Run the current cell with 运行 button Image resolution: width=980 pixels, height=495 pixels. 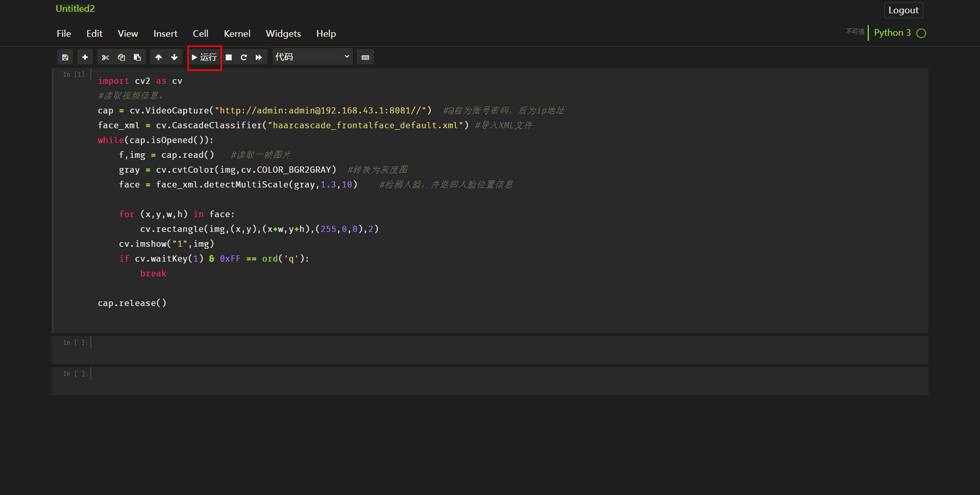(x=204, y=57)
